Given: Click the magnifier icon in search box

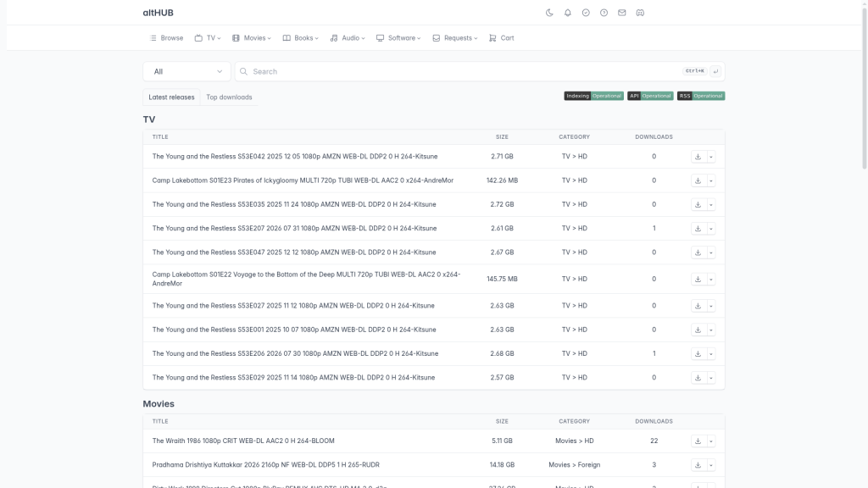Looking at the screenshot, I should coord(243,71).
